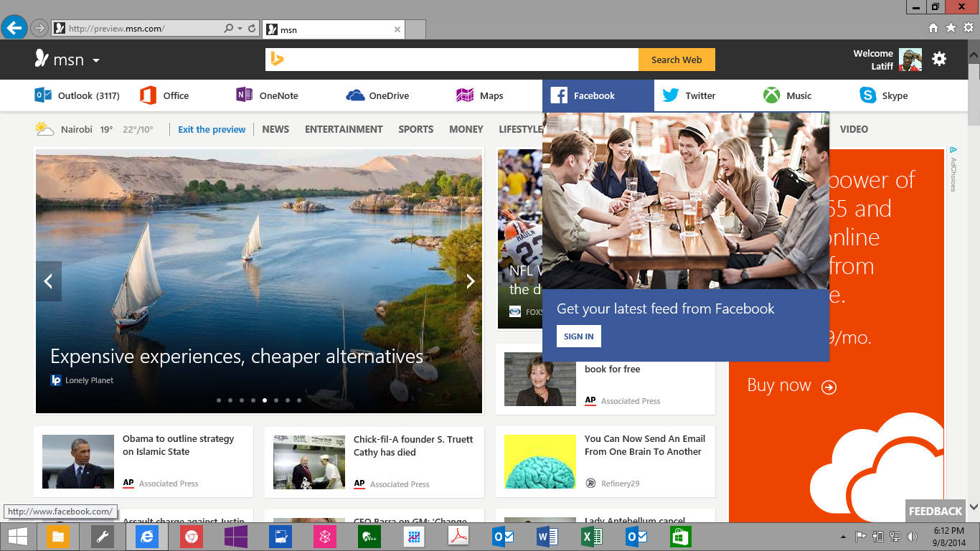
Task: Select the first carousel dot indicator
Action: tap(218, 400)
